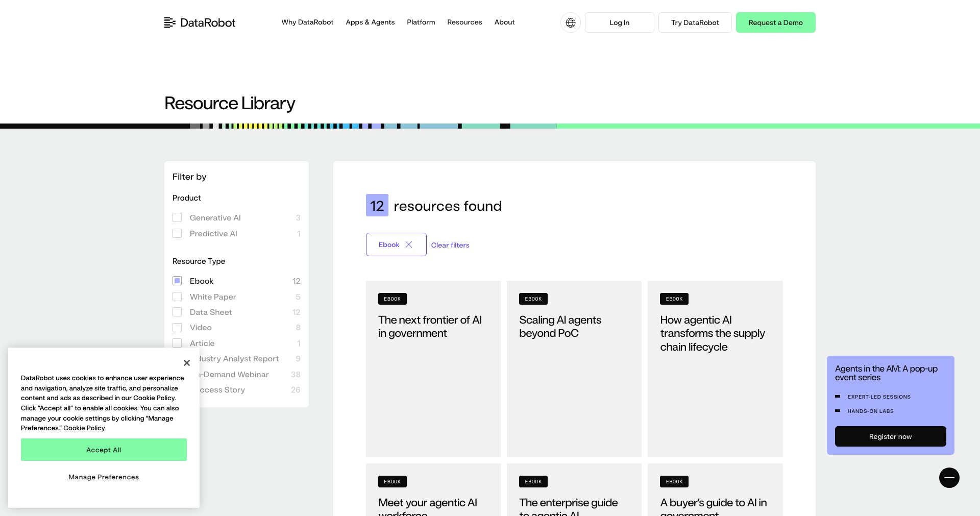Remove the Ebook filter chip
Image resolution: width=980 pixels, height=516 pixels.
pyautogui.click(x=409, y=244)
